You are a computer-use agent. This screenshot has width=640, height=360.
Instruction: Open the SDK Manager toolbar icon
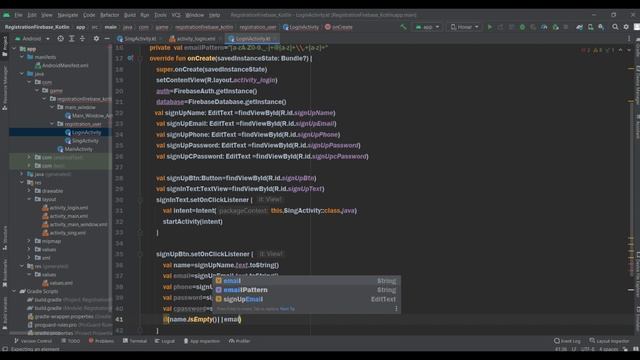point(601,27)
